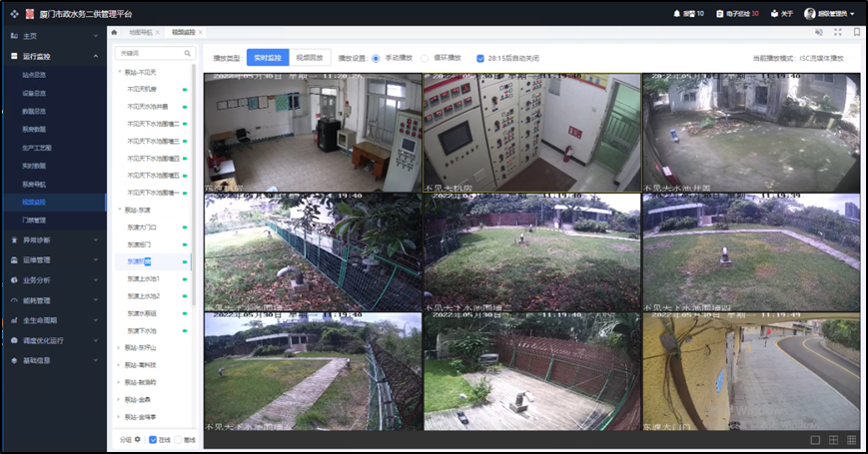
Task: Toggle the 在线 checkbox
Action: [152, 439]
